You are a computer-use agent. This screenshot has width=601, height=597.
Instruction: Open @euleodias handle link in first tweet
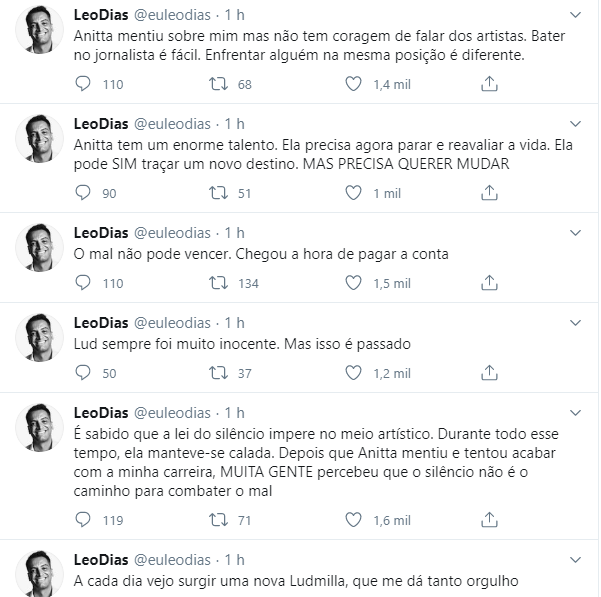point(172,15)
